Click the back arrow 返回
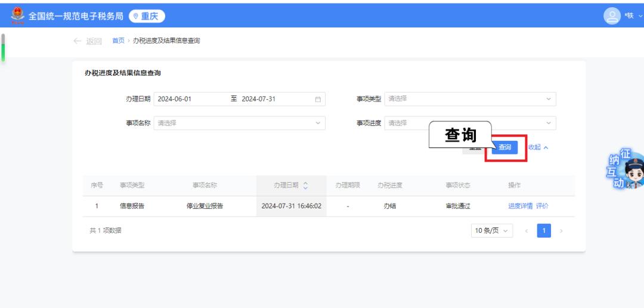This screenshot has width=644, height=308. click(87, 41)
